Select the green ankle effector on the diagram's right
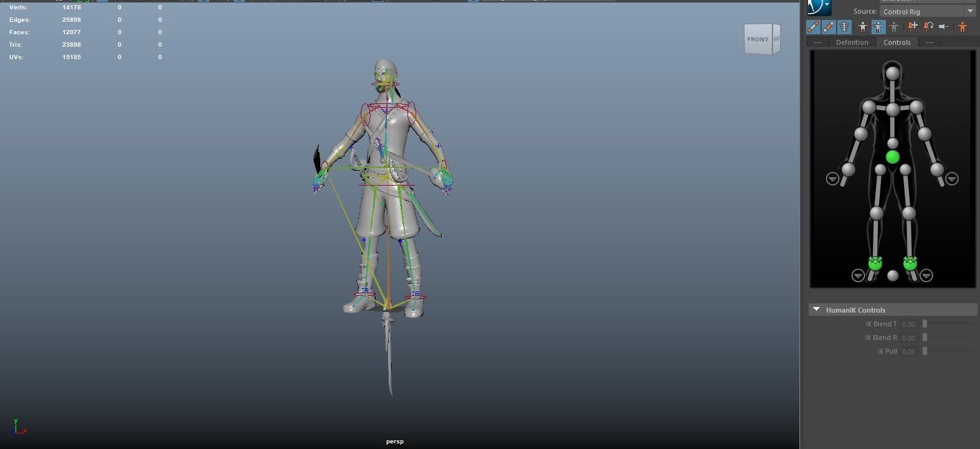 tap(910, 263)
